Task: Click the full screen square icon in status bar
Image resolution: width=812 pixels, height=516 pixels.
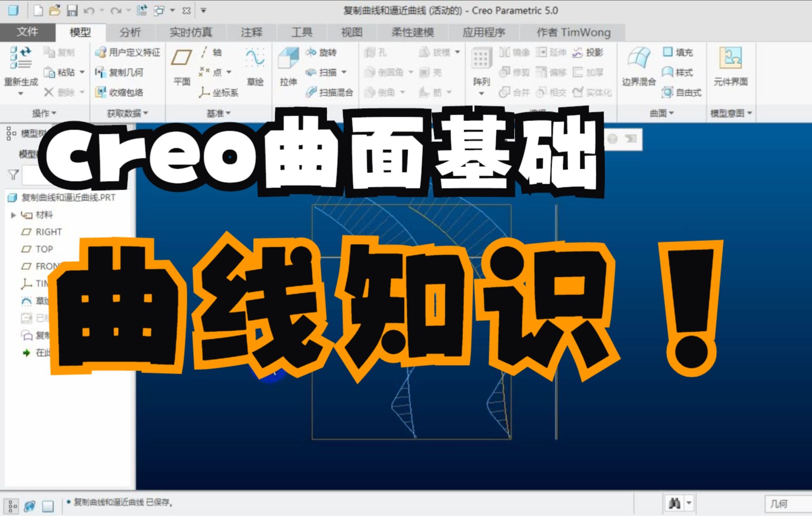Action: click(x=48, y=505)
